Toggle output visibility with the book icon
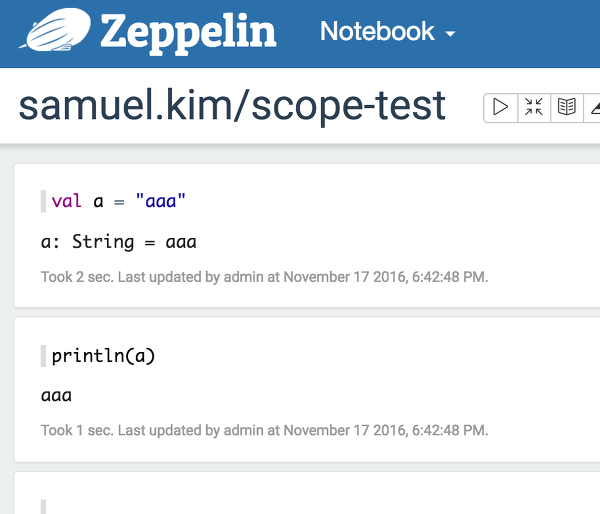The height and width of the screenshot is (514, 600). 567,107
